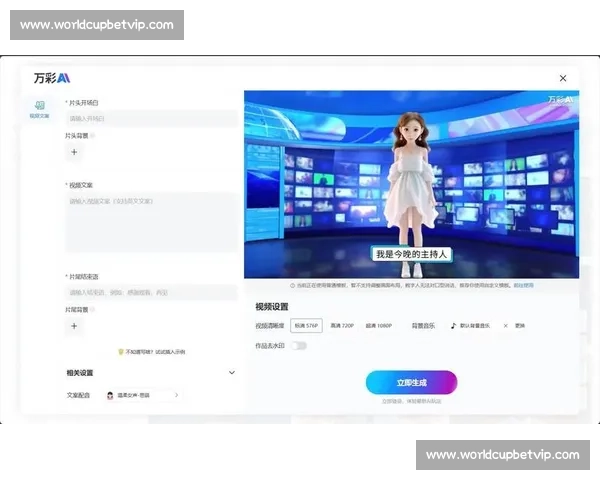The image size is (600, 480).
Task: Select 高清 720P resolution
Action: (342, 326)
